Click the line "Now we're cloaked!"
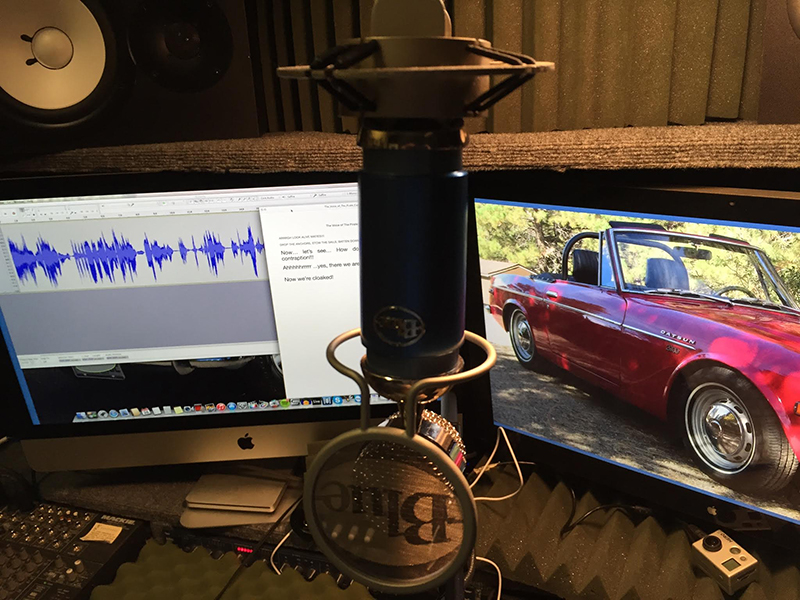The width and height of the screenshot is (800, 600). coord(309,278)
